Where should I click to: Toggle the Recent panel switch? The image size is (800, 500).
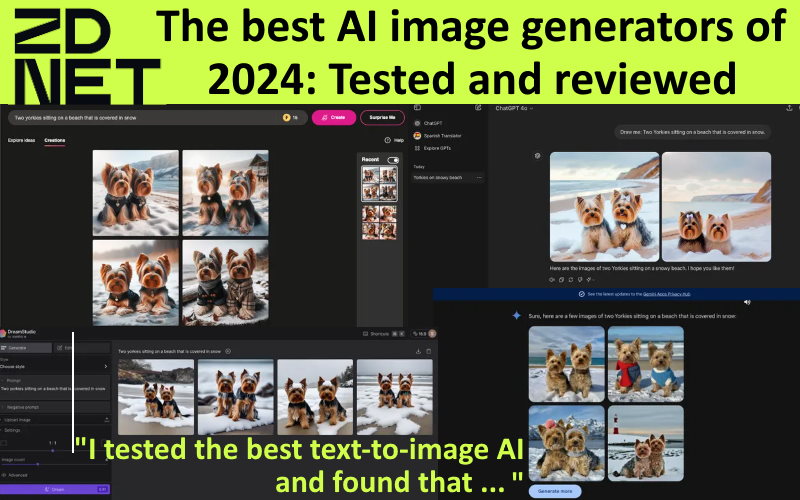click(393, 160)
